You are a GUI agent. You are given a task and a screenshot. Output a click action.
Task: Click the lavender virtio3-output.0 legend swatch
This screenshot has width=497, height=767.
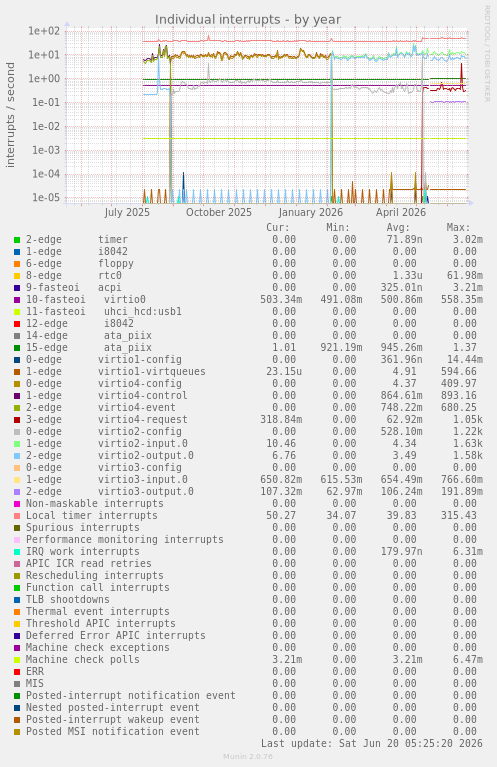click(17, 492)
